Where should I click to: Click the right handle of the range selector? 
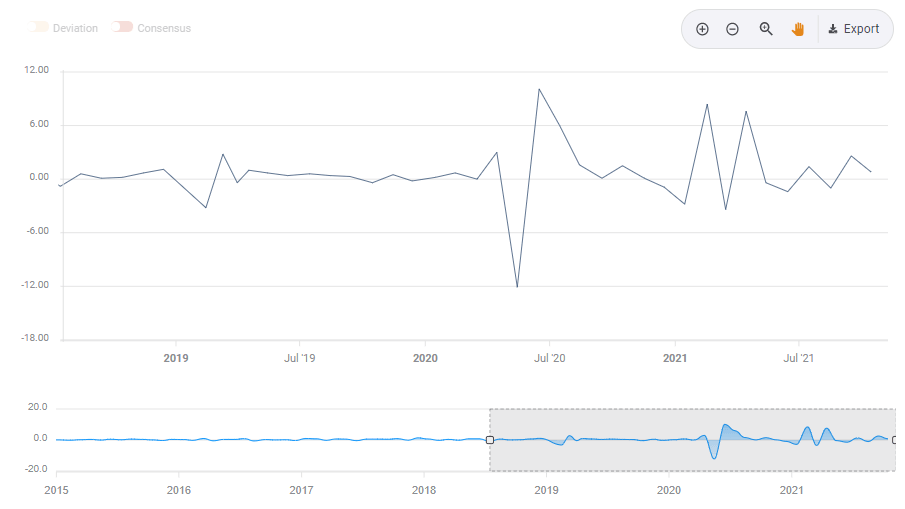[x=894, y=440]
